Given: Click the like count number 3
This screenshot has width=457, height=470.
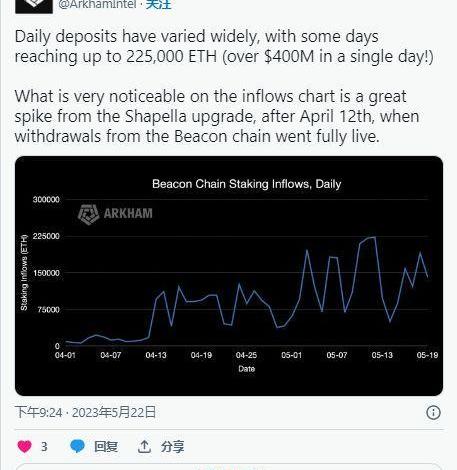Looking at the screenshot, I should click(44, 447).
